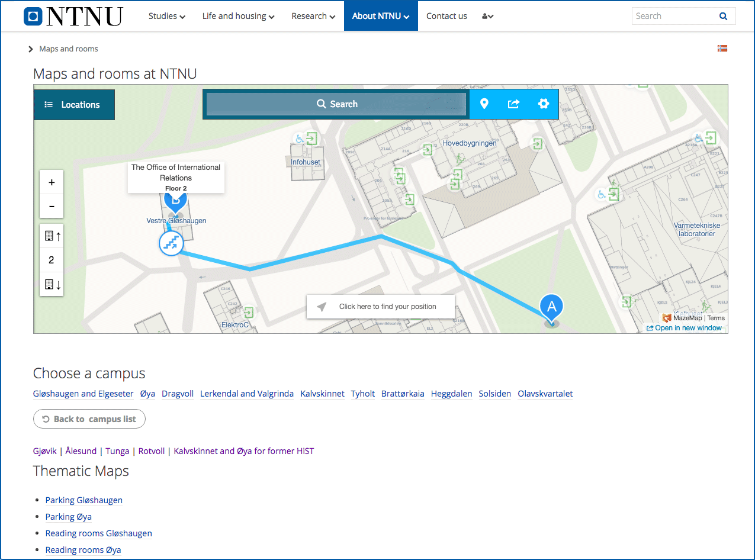Click the route start marker A

[552, 307]
